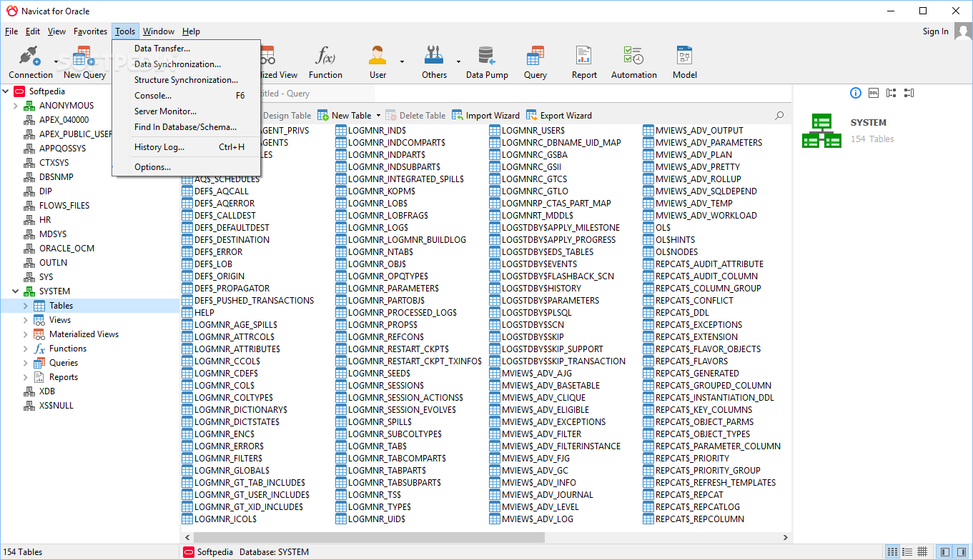Switch to list view in status bar

[908, 551]
